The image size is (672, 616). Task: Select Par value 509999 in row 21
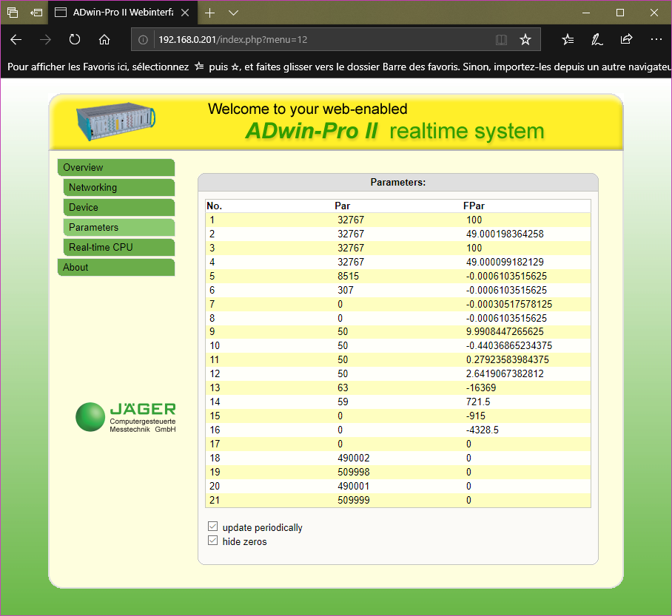coord(354,501)
